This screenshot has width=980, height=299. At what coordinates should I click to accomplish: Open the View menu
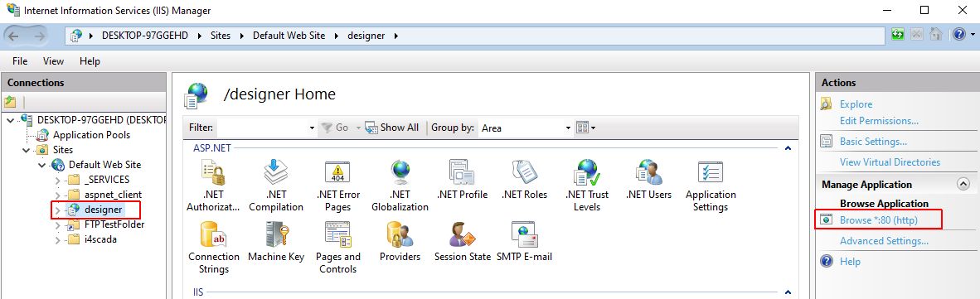tap(53, 61)
